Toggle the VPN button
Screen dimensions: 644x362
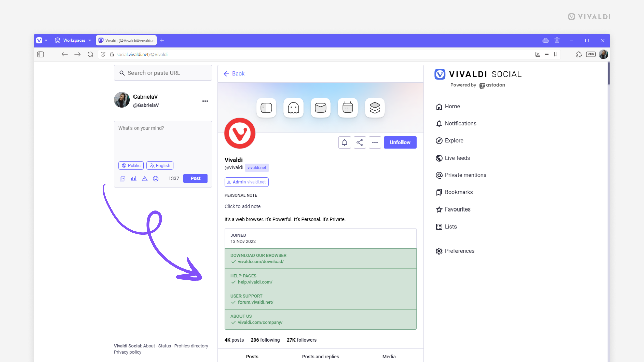point(591,54)
